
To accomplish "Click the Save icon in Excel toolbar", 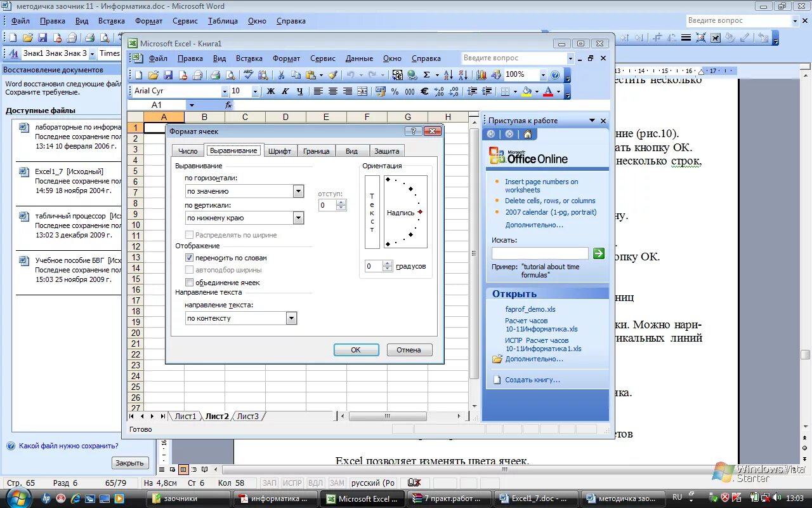I will pos(168,75).
